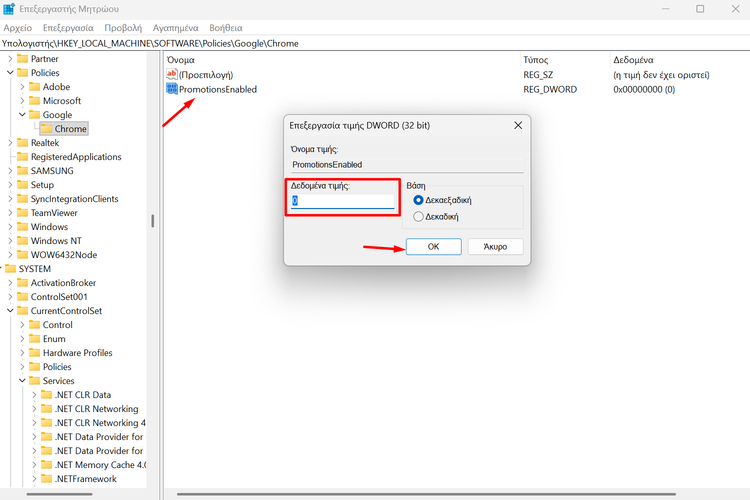Select the Windows key in the tree
Image resolution: width=750 pixels, height=500 pixels.
coord(49,227)
